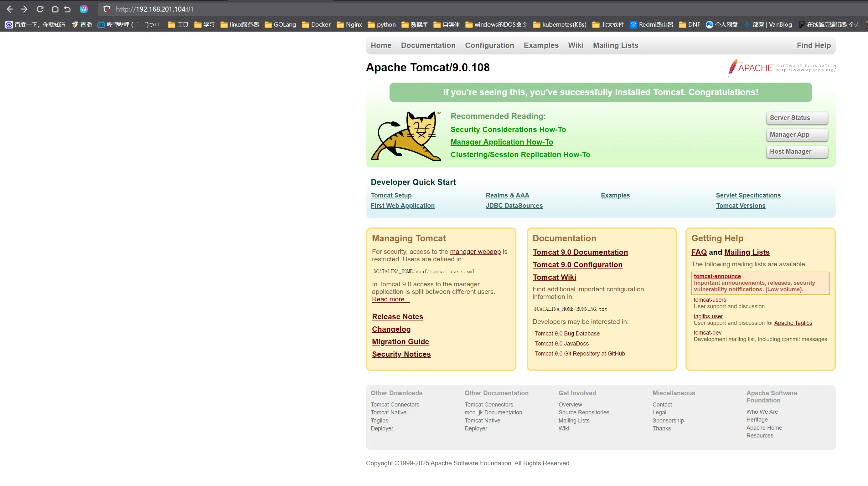Screen dimensions: 868x486
Task: Open the AI assistant icon
Action: point(84,9)
